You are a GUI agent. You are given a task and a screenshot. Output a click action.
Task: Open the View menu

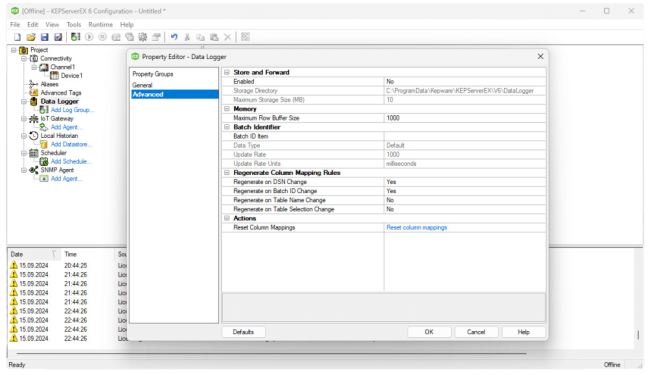click(52, 25)
